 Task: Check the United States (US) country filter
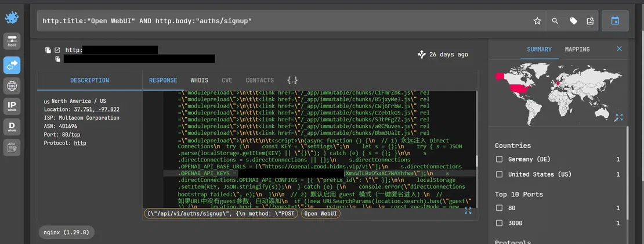point(499,174)
